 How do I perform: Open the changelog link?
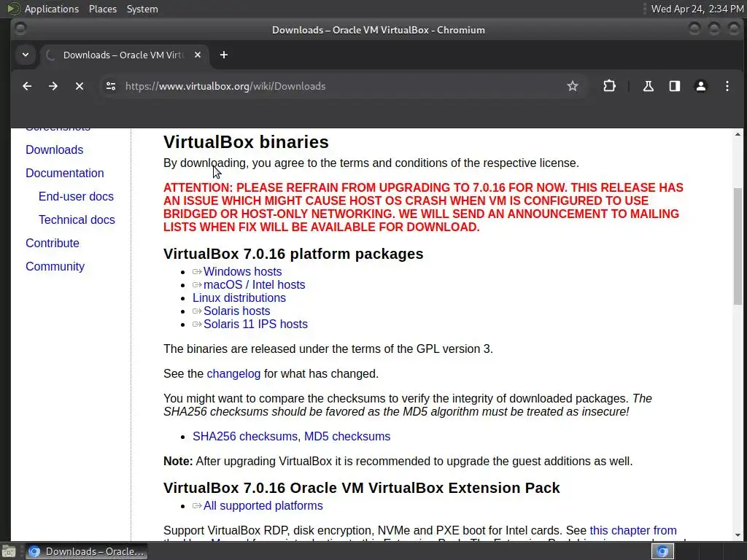(233, 374)
